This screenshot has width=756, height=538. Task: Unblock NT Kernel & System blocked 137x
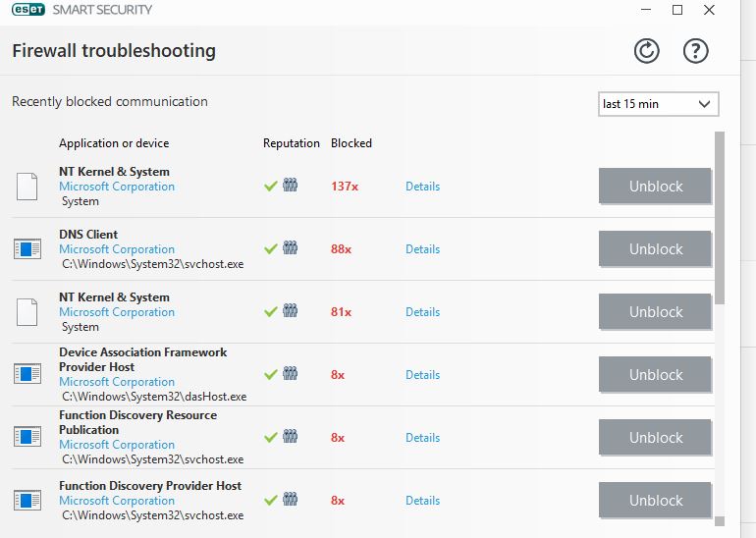pos(655,187)
